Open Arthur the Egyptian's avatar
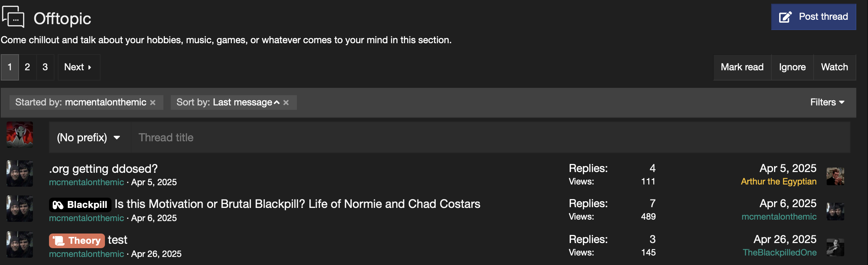 835,176
